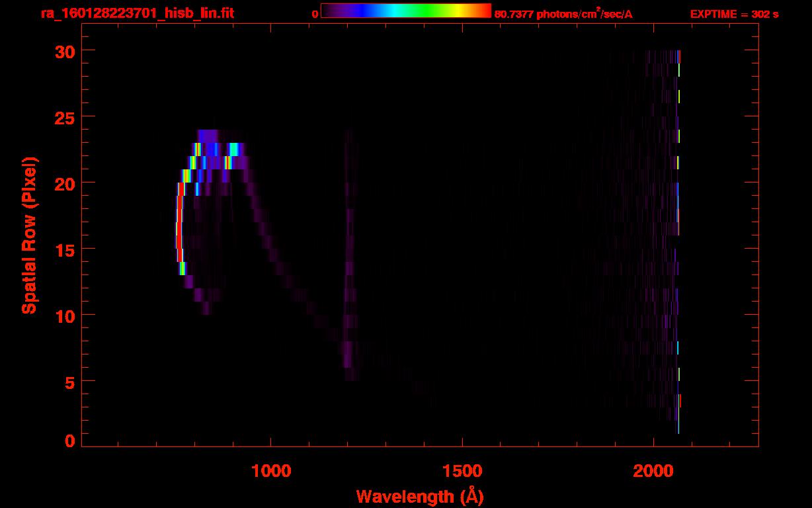
Task: Click the 2000 wavelength tick label
Action: tap(653, 471)
